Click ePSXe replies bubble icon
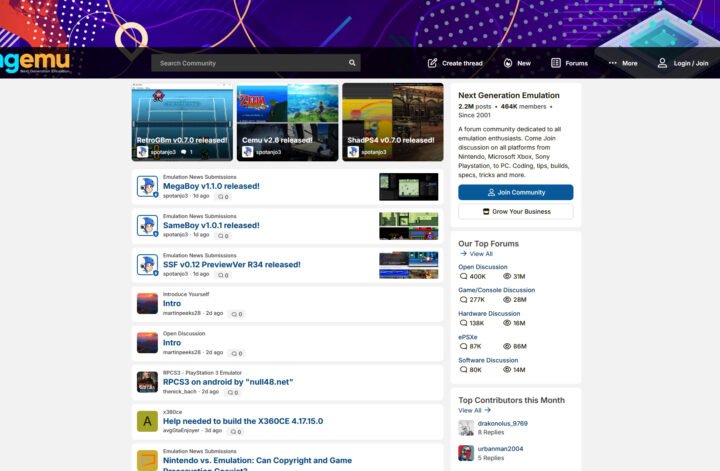720x471 pixels. 463,346
